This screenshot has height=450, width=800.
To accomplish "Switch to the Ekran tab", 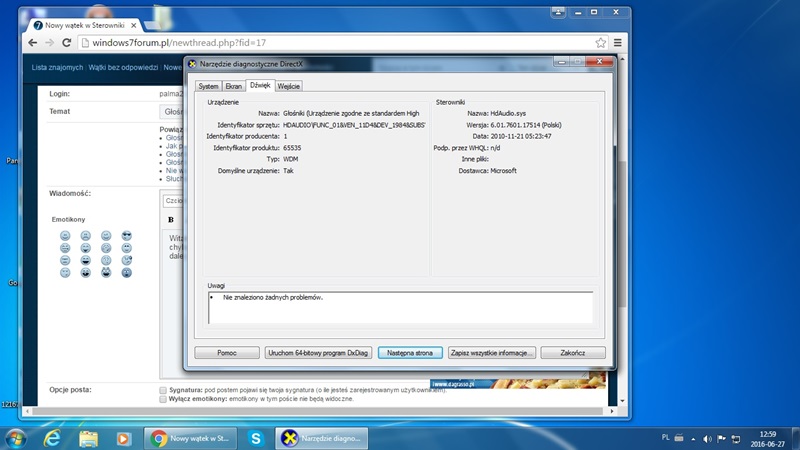I will (233, 86).
